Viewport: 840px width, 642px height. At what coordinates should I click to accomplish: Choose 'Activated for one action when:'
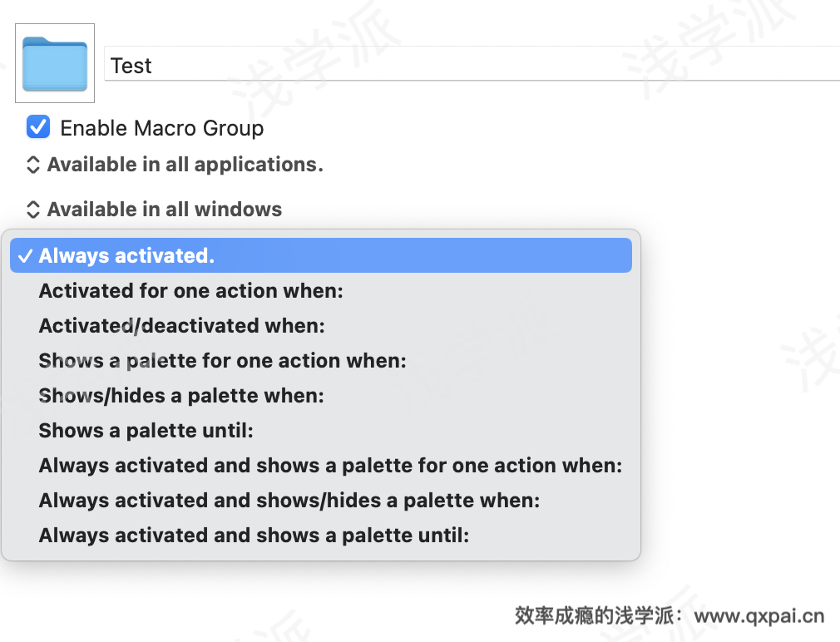[x=190, y=291]
